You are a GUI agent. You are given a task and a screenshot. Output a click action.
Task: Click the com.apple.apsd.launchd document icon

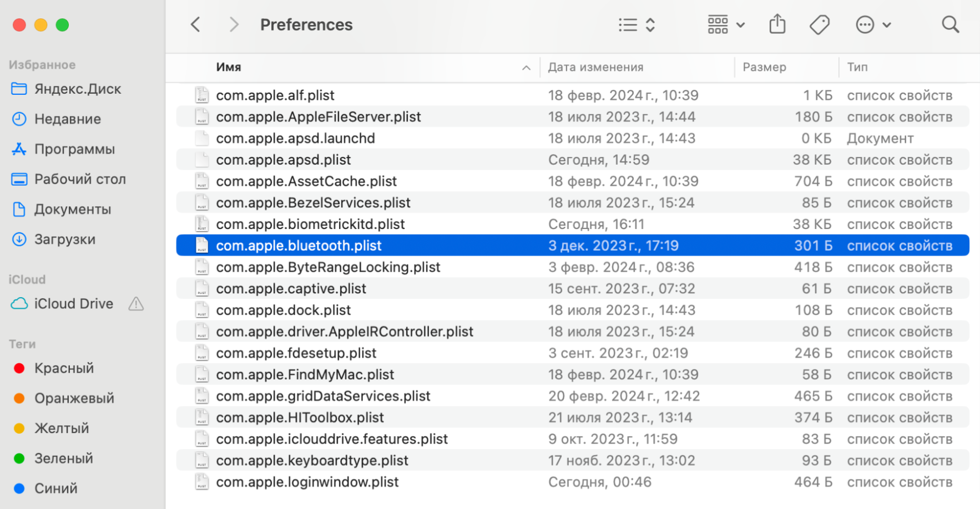coord(202,138)
